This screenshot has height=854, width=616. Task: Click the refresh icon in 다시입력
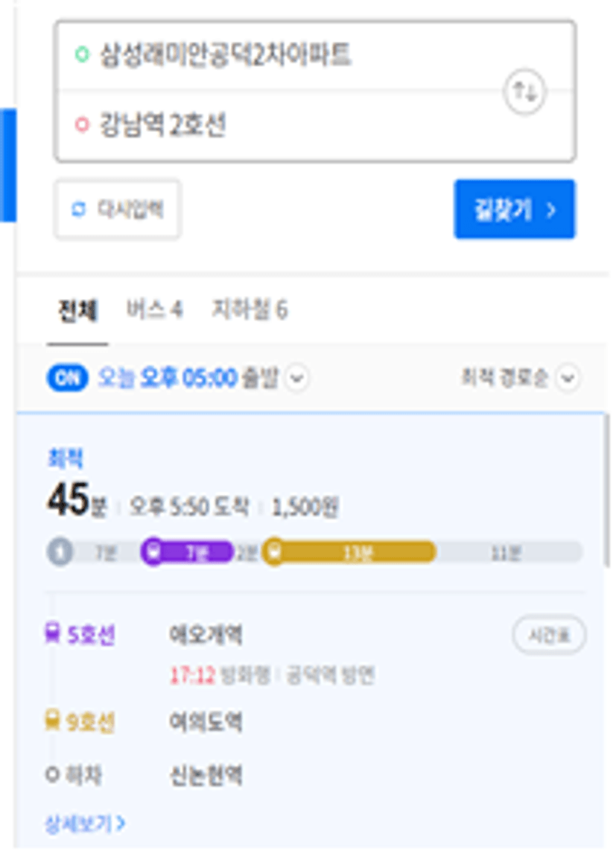pyautogui.click(x=80, y=209)
